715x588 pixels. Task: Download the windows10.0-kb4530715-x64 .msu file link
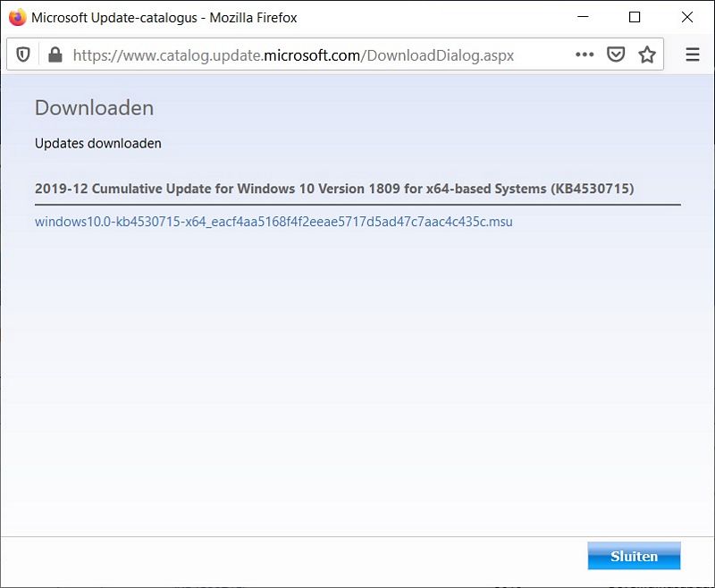pos(273,222)
